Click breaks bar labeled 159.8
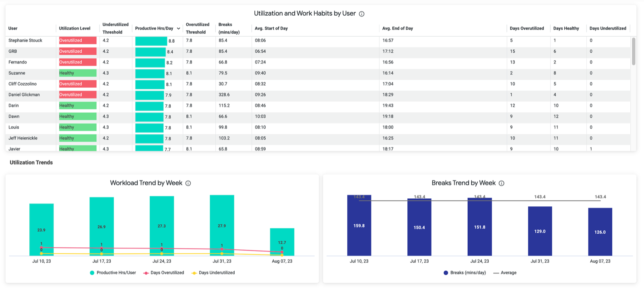Viewport: 644px width, 288px height. coord(359,226)
